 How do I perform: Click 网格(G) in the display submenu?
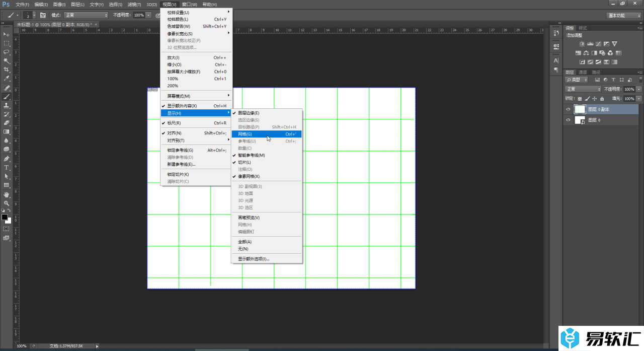267,134
